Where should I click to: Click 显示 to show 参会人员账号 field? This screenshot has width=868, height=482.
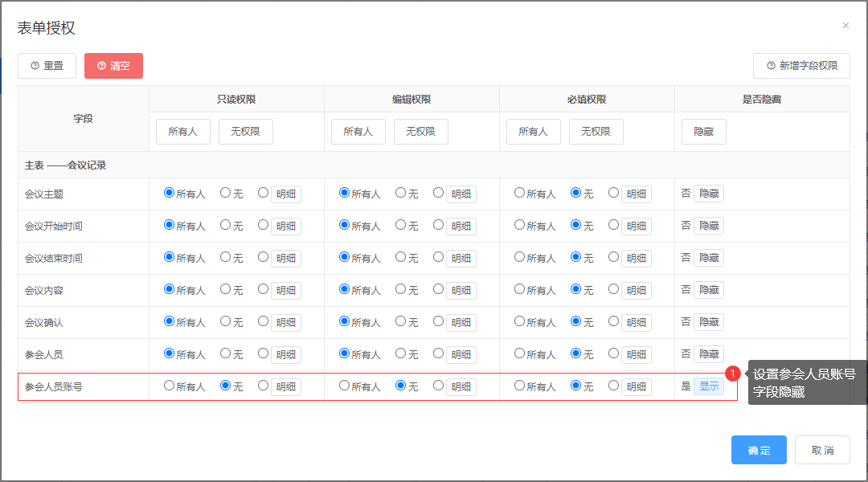pyautogui.click(x=708, y=386)
